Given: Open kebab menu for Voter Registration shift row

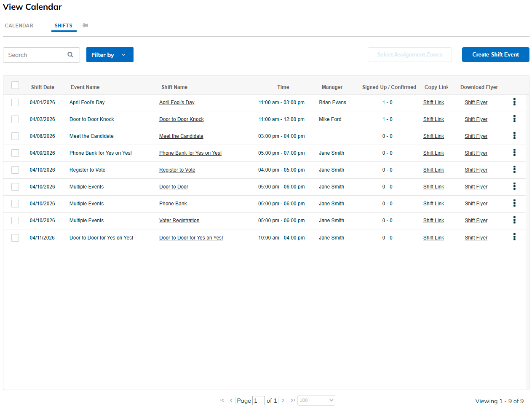Looking at the screenshot, I should (x=514, y=220).
